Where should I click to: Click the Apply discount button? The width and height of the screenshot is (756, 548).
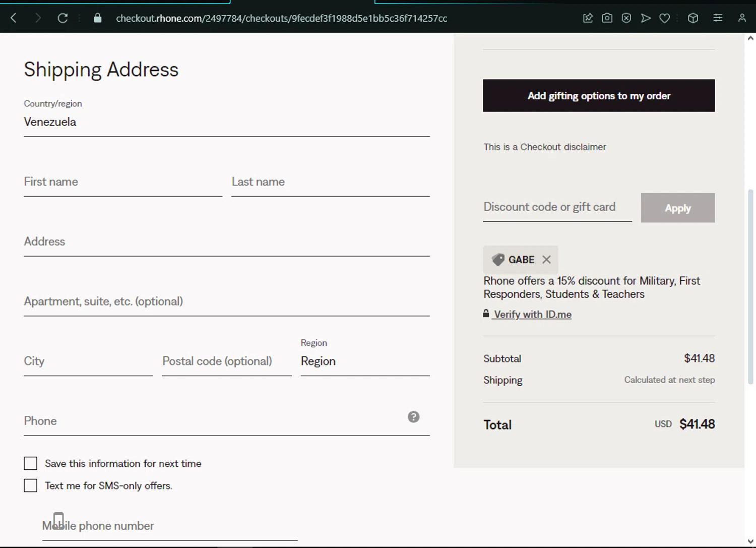click(x=678, y=208)
